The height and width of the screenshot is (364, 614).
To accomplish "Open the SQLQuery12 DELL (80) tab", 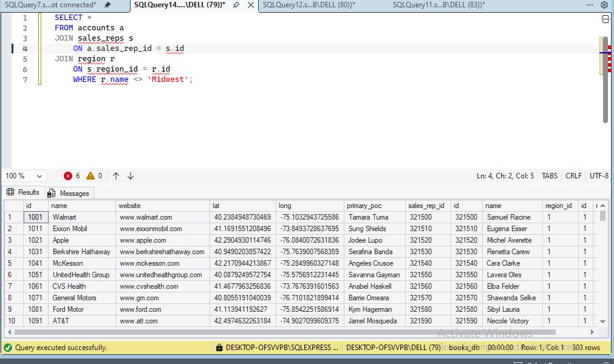I will coord(309,5).
